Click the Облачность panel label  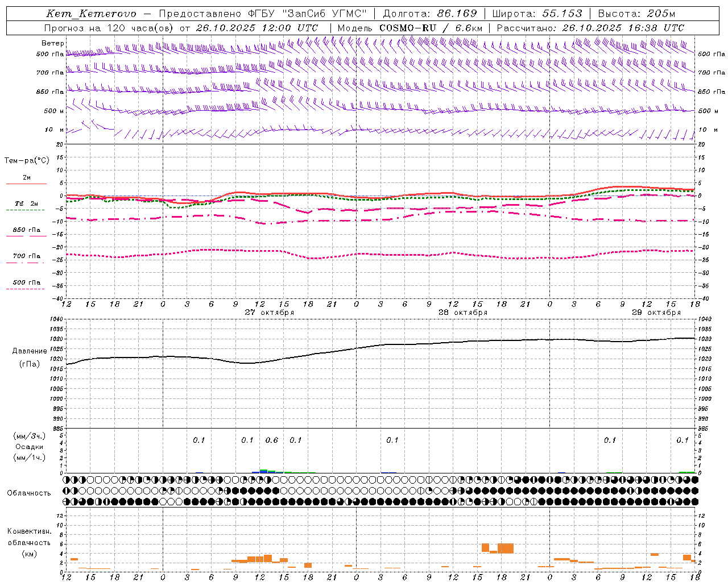pos(29,493)
